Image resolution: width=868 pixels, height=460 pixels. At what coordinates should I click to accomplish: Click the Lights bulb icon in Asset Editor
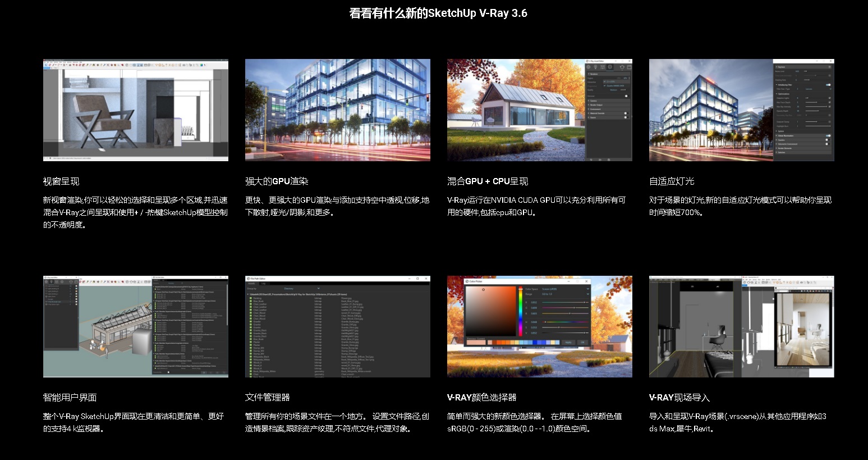click(x=596, y=67)
